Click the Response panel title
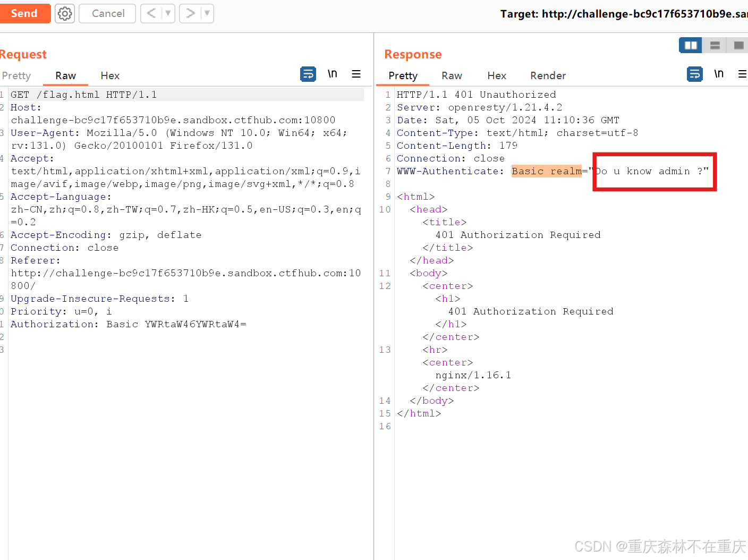Viewport: 748px width, 560px height. pyautogui.click(x=413, y=54)
